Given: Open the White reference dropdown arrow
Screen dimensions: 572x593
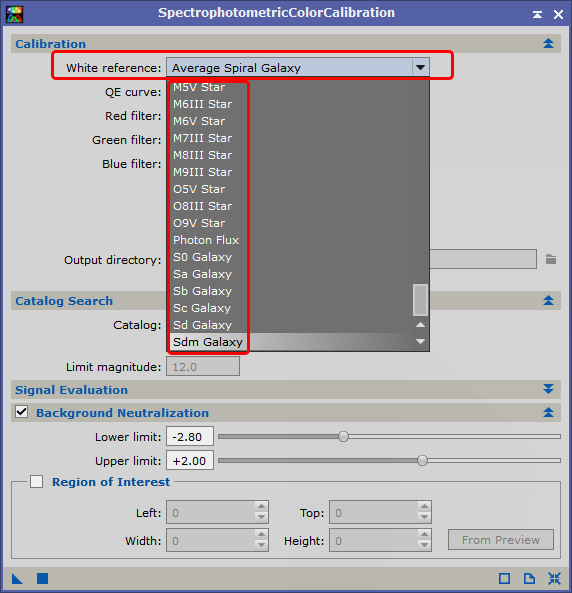Looking at the screenshot, I should [x=420, y=68].
